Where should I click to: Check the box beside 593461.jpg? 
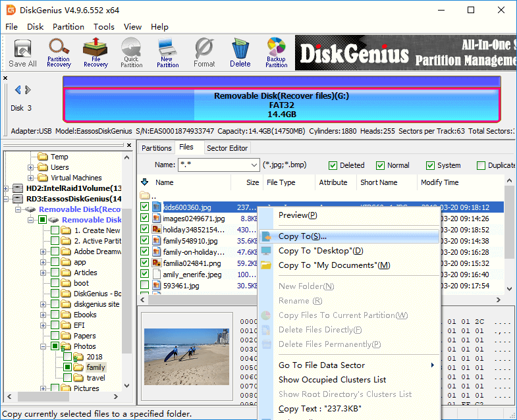pos(144,286)
